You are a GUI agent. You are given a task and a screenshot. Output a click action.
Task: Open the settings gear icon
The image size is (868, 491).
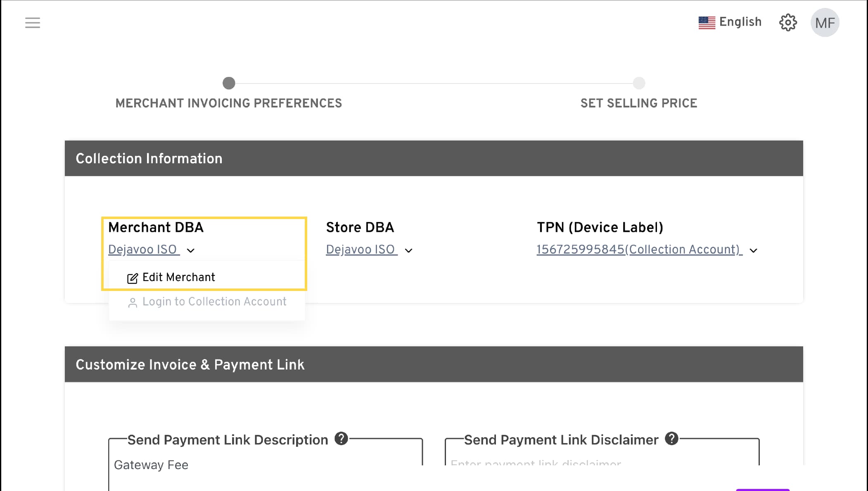(788, 22)
